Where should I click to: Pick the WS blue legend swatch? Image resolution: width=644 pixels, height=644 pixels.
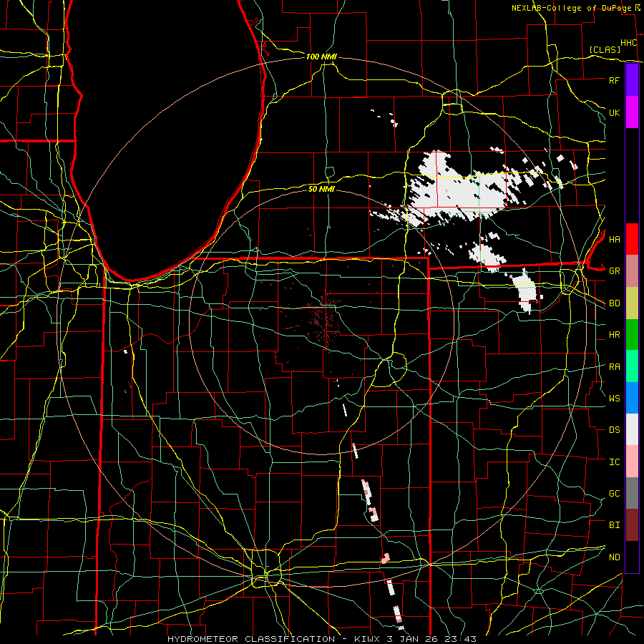tap(632, 398)
